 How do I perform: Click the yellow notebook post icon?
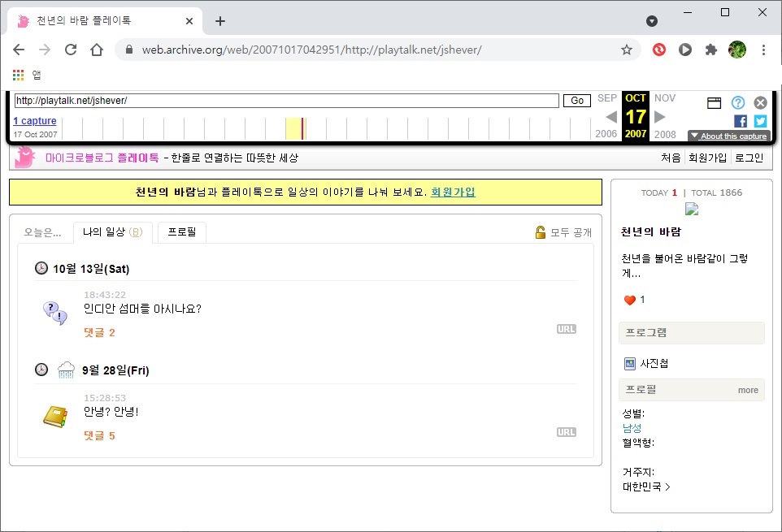click(54, 417)
